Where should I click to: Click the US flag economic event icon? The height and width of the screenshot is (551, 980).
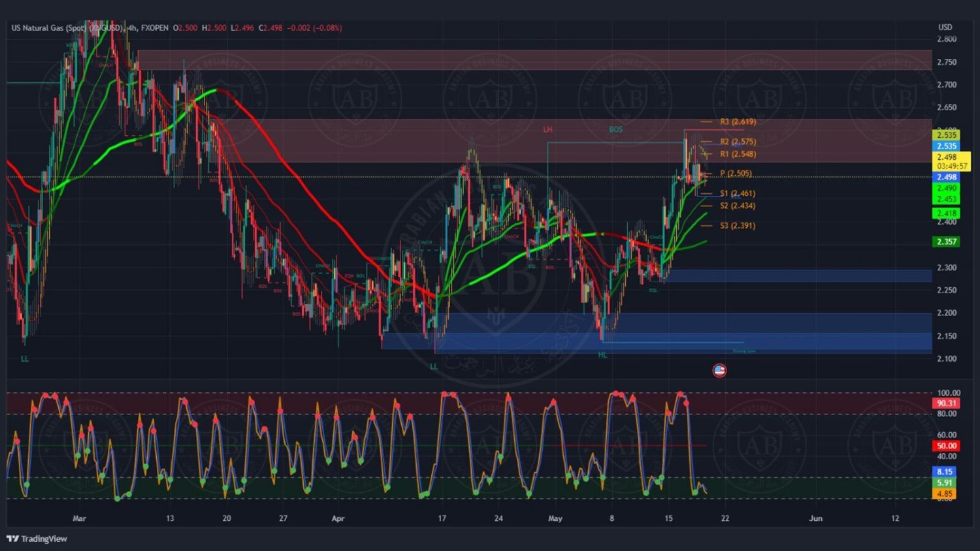coord(719,370)
